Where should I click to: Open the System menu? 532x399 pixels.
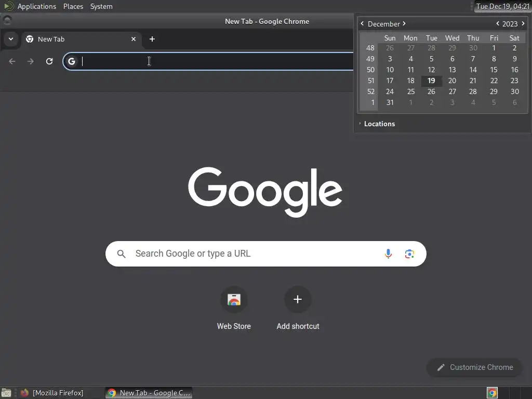tap(101, 6)
